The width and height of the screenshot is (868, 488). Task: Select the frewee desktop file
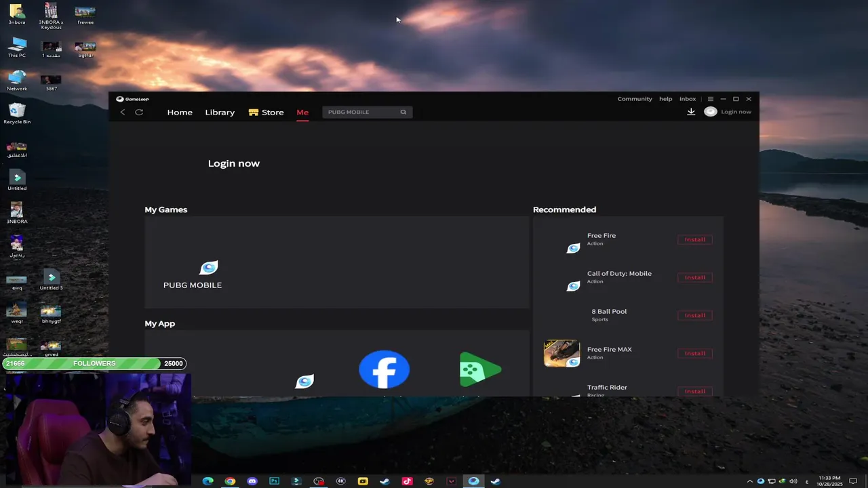click(x=85, y=15)
